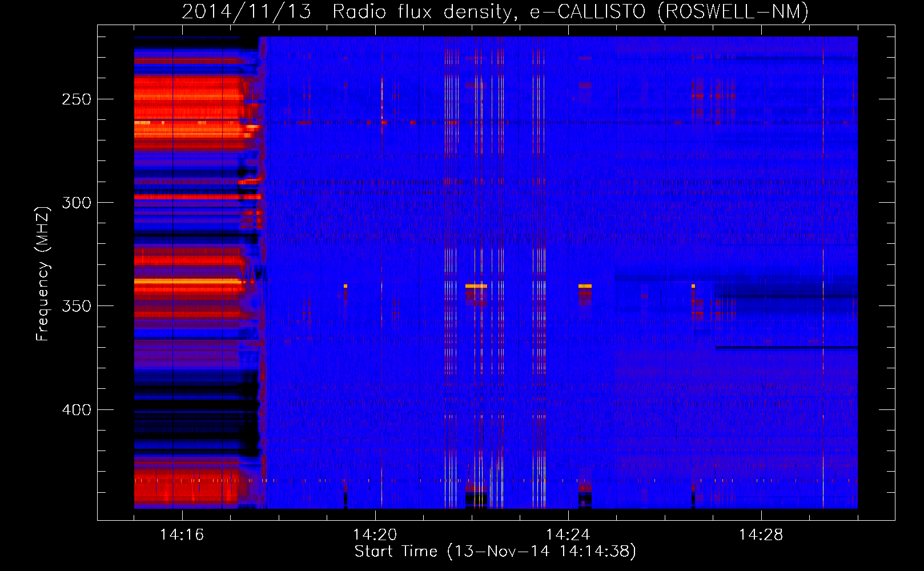This screenshot has width=924, height=571.
Task: Click the date 2014/11/13 in the title
Action: pyautogui.click(x=247, y=11)
